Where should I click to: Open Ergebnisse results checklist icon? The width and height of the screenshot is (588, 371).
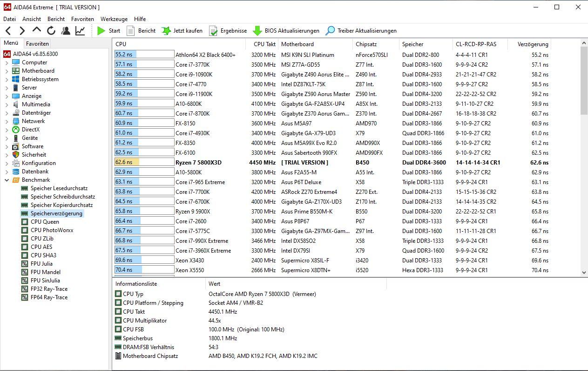[213, 31]
